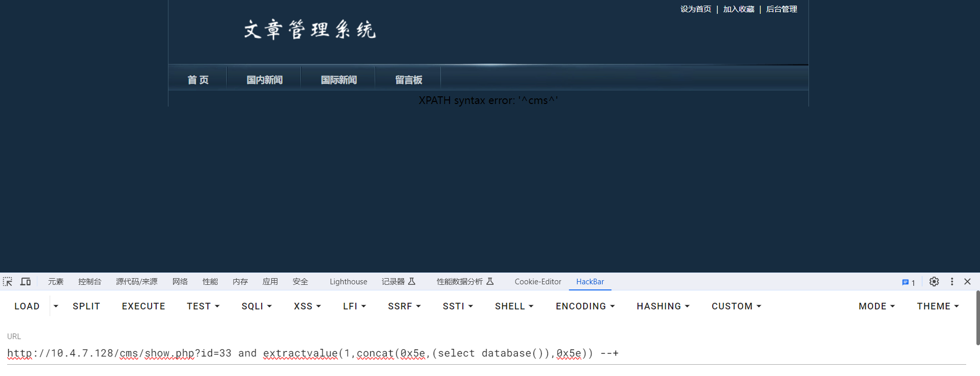Viewport: 980px width, 376px height.
Task: Open the HASHING dropdown
Action: (x=663, y=306)
